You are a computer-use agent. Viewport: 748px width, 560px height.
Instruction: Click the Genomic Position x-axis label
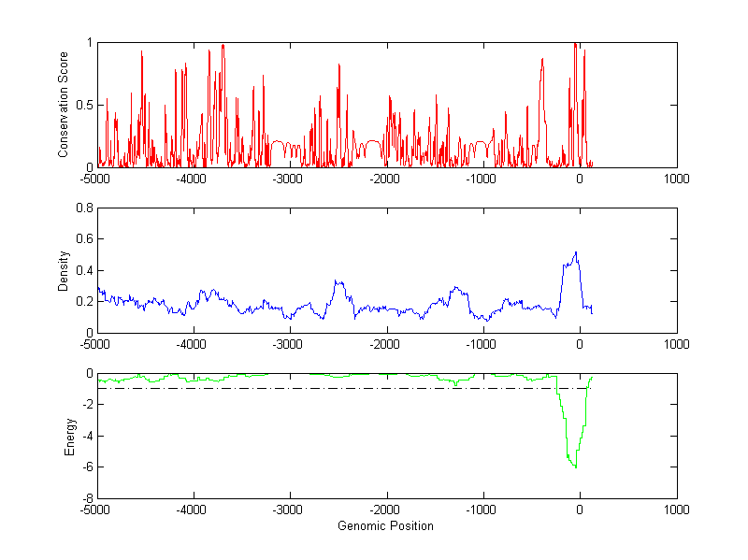tap(385, 525)
